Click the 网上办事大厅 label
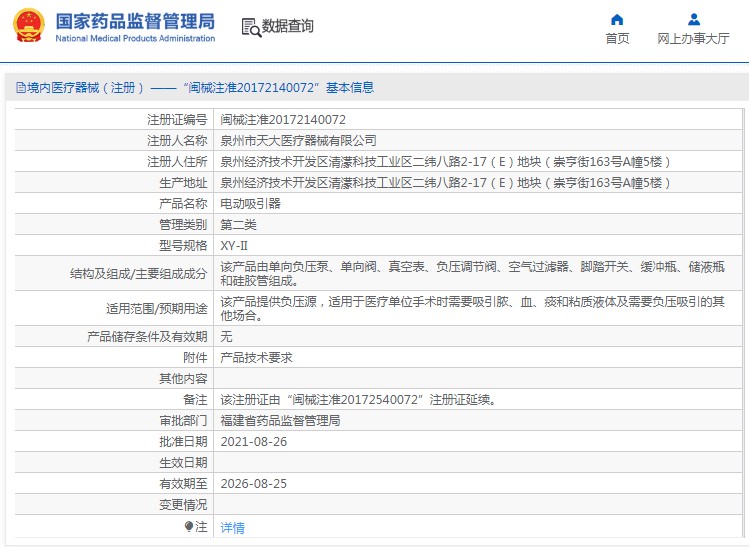This screenshot has height=547, width=749. click(x=694, y=38)
